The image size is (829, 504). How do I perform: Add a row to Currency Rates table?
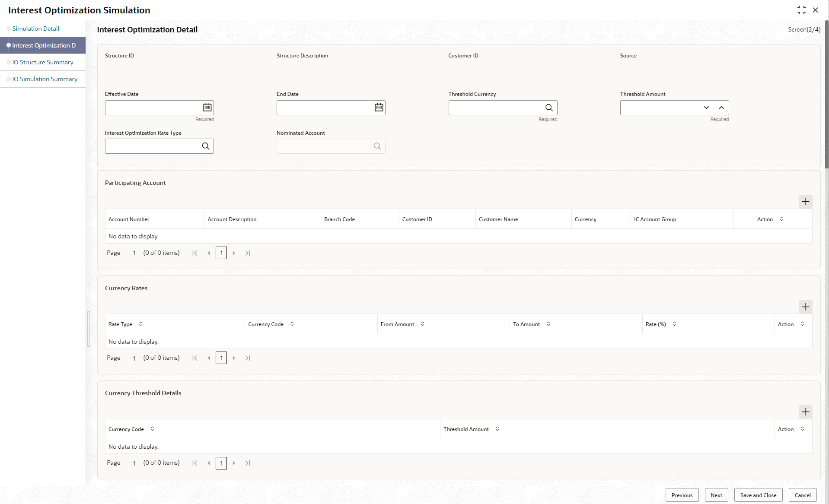click(x=805, y=307)
